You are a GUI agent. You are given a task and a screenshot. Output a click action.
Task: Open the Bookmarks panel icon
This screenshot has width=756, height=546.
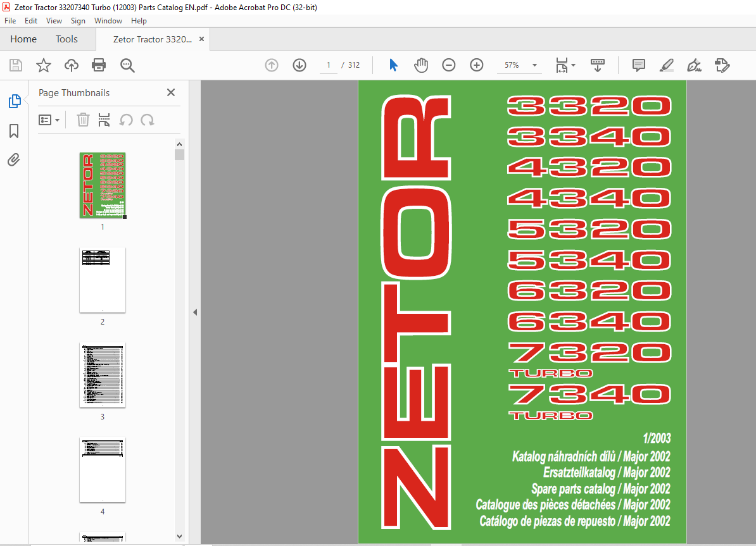[x=14, y=130]
